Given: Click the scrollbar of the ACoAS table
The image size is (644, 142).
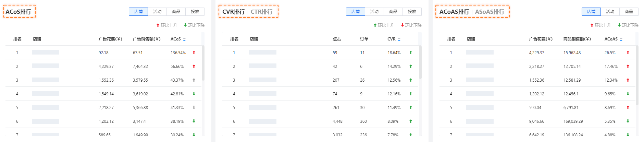Looking at the screenshot, I should pyautogui.click(x=637, y=75).
